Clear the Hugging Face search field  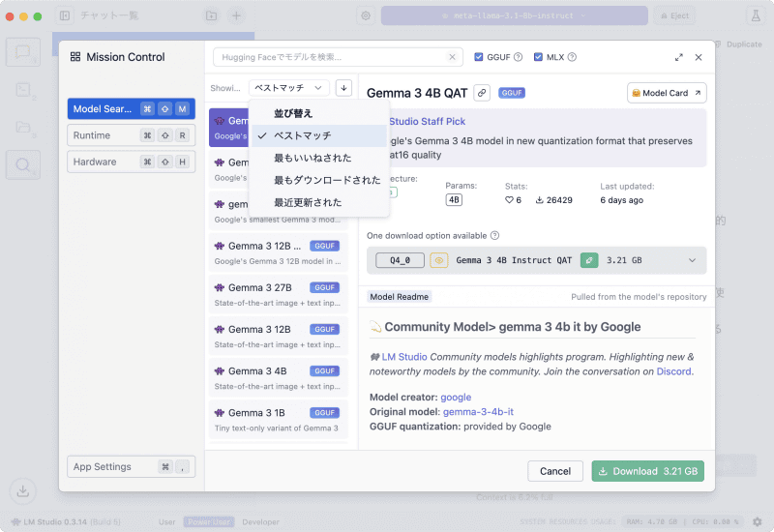(x=452, y=57)
